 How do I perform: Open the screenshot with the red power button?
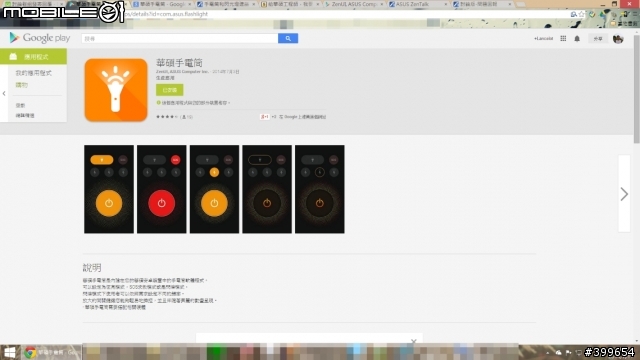coord(162,189)
